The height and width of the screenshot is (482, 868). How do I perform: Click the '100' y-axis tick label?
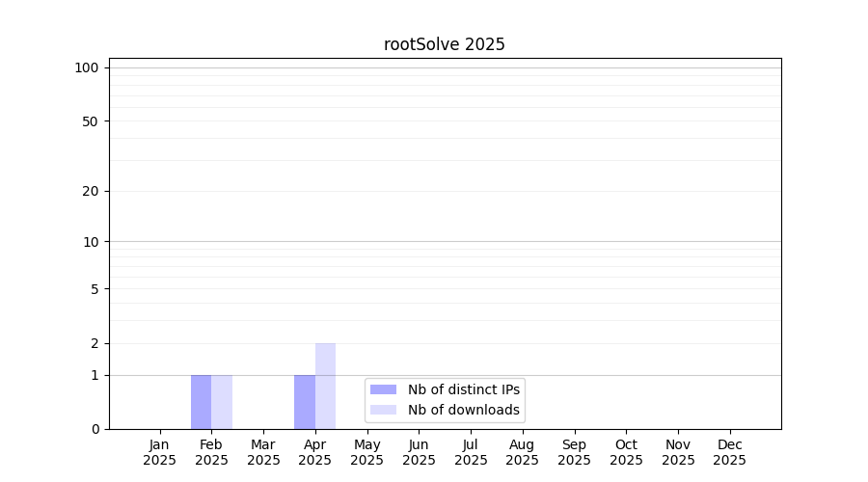pyautogui.click(x=87, y=67)
